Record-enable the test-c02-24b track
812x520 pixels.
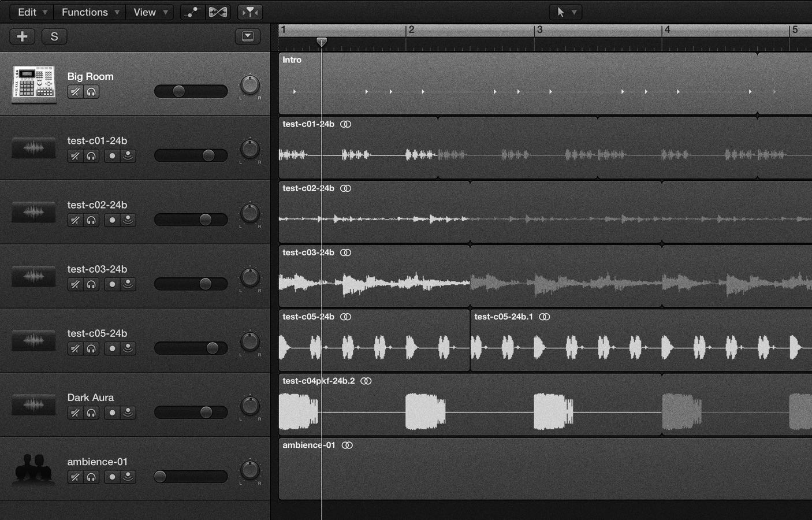[x=112, y=220]
